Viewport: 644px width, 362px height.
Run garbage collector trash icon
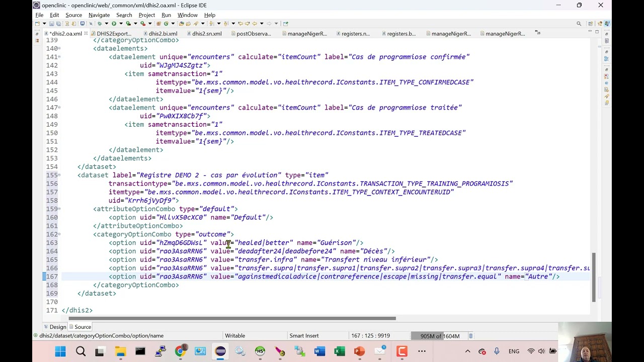click(x=470, y=336)
